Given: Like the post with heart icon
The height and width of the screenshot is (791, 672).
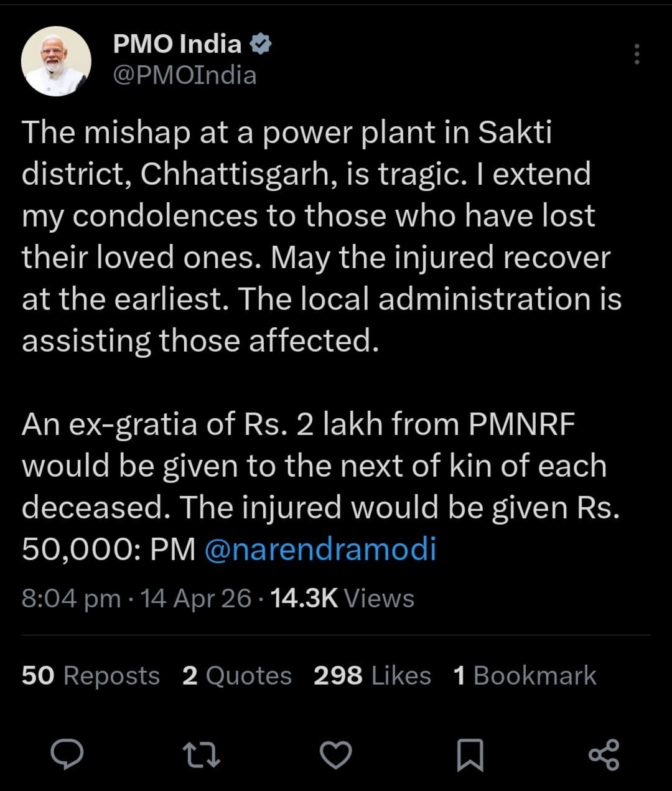Looking at the screenshot, I should point(336,754).
